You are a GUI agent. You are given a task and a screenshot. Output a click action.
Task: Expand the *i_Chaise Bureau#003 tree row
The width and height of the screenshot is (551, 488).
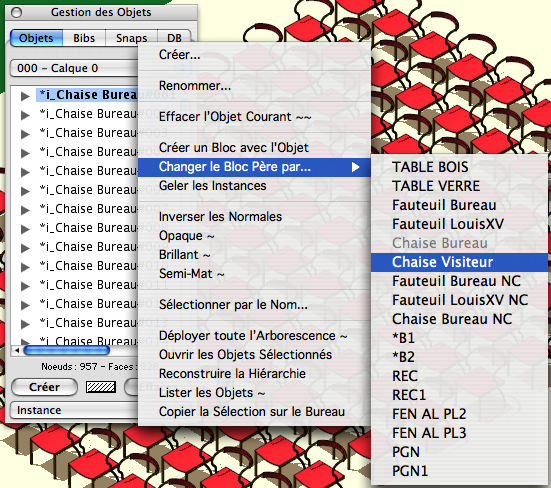(25, 134)
